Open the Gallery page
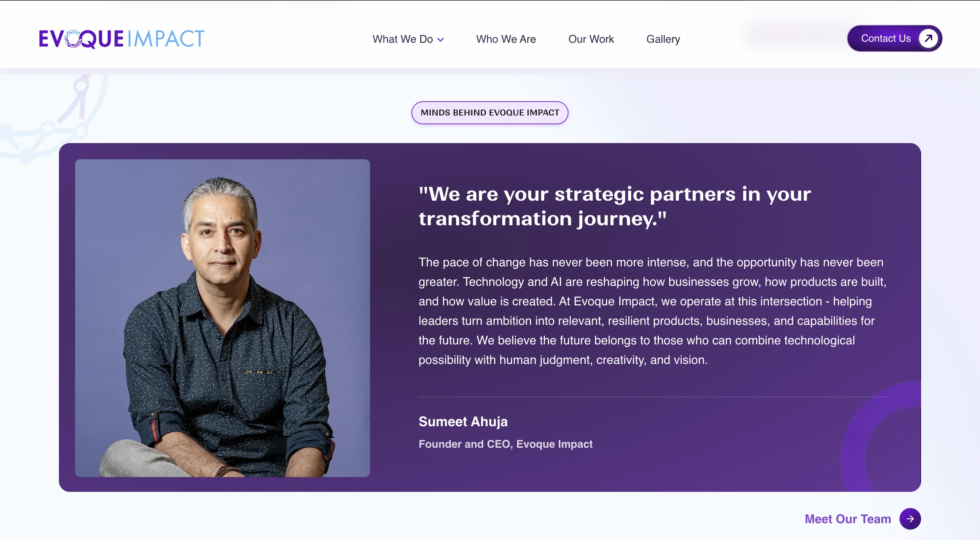This screenshot has width=980, height=540. coord(663,39)
